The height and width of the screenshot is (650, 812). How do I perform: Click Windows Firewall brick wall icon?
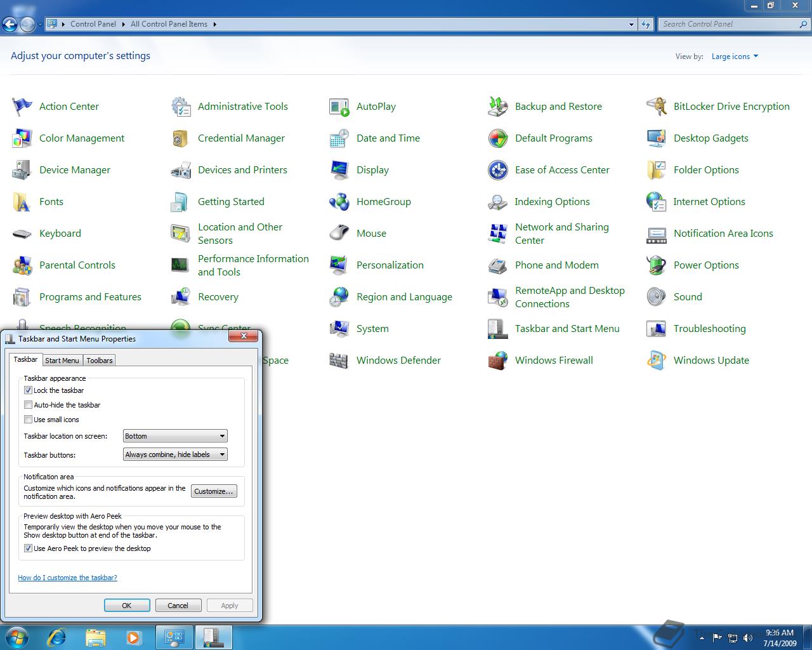[498, 361]
